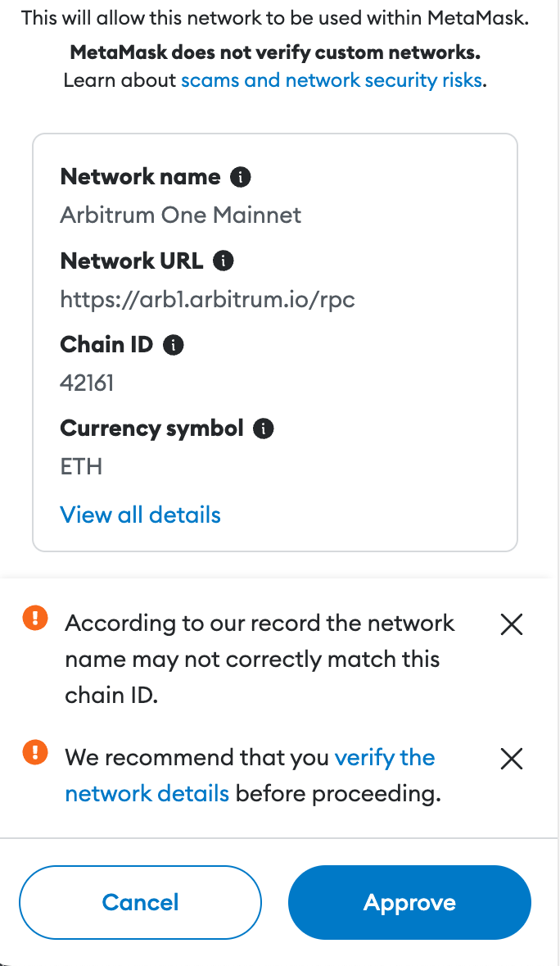560x966 pixels.
Task: Approve the Arbitrum network request
Action: (x=409, y=902)
